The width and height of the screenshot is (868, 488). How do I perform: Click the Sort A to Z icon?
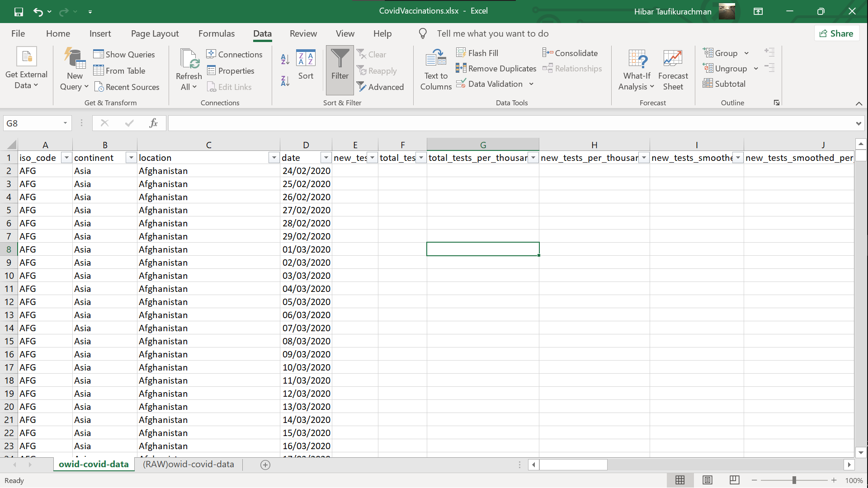pos(285,59)
